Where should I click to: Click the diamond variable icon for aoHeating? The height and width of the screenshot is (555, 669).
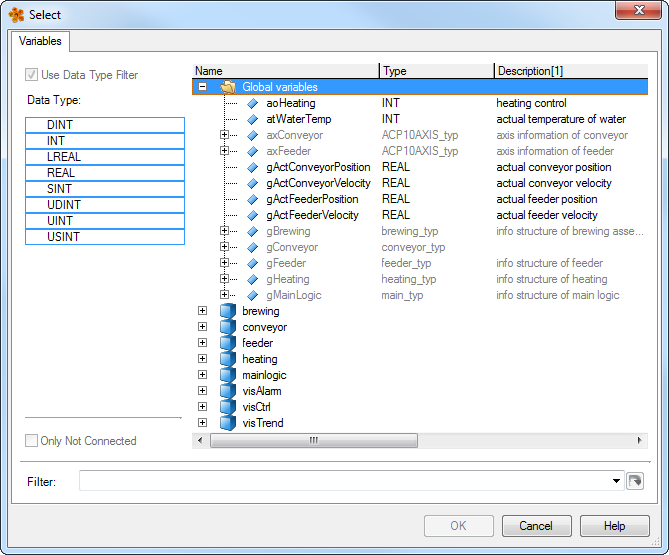click(x=253, y=103)
